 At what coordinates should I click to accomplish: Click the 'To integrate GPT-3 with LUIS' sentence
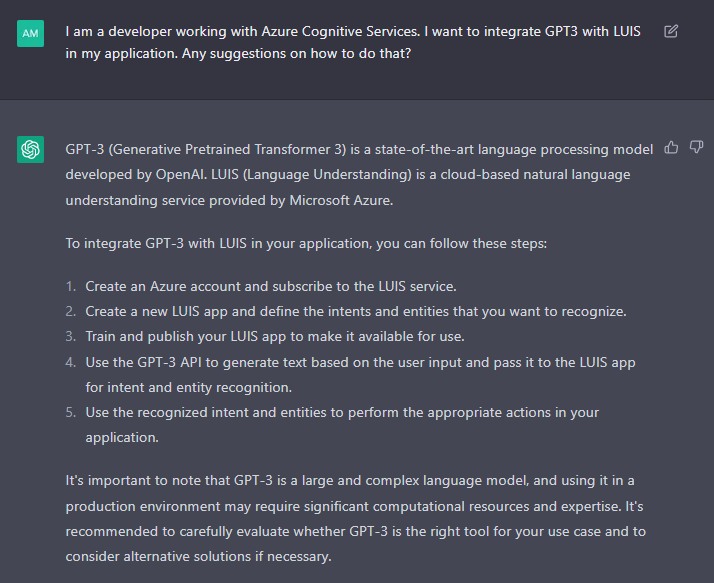[x=306, y=243]
